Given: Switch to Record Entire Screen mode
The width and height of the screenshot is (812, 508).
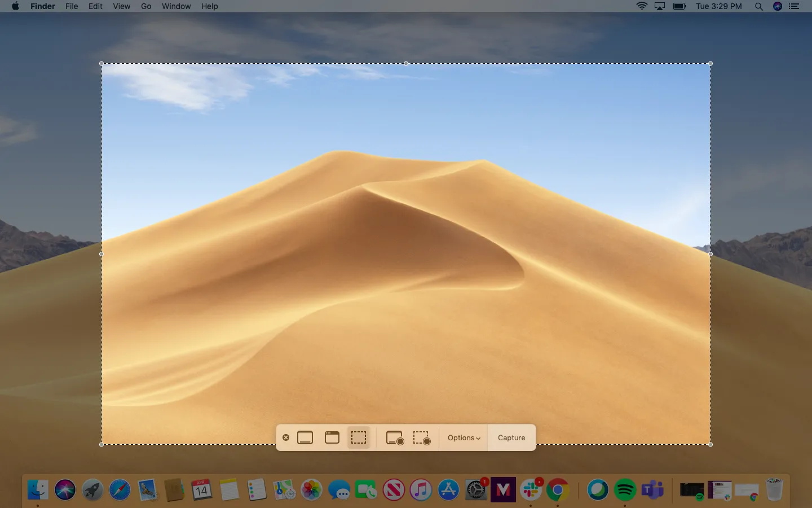Looking at the screenshot, I should coord(395,437).
